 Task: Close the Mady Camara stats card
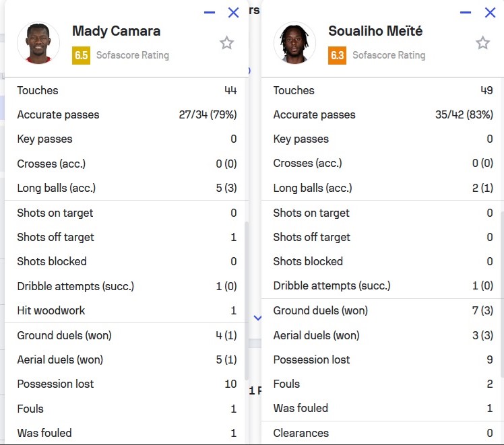coord(234,12)
